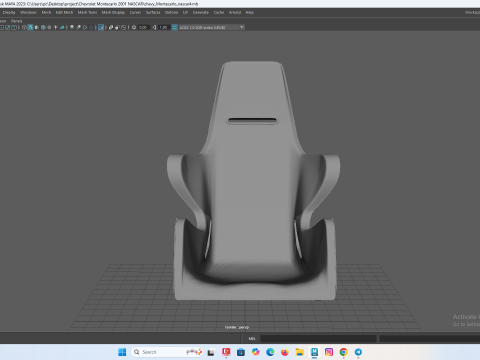Open the ACES 1.0 SDR-video color transform dropdown
The image size is (480, 360).
(x=212, y=27)
